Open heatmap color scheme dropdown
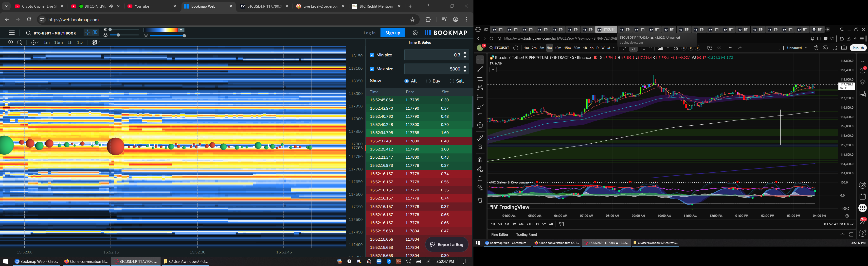868x266 pixels. [181, 30]
